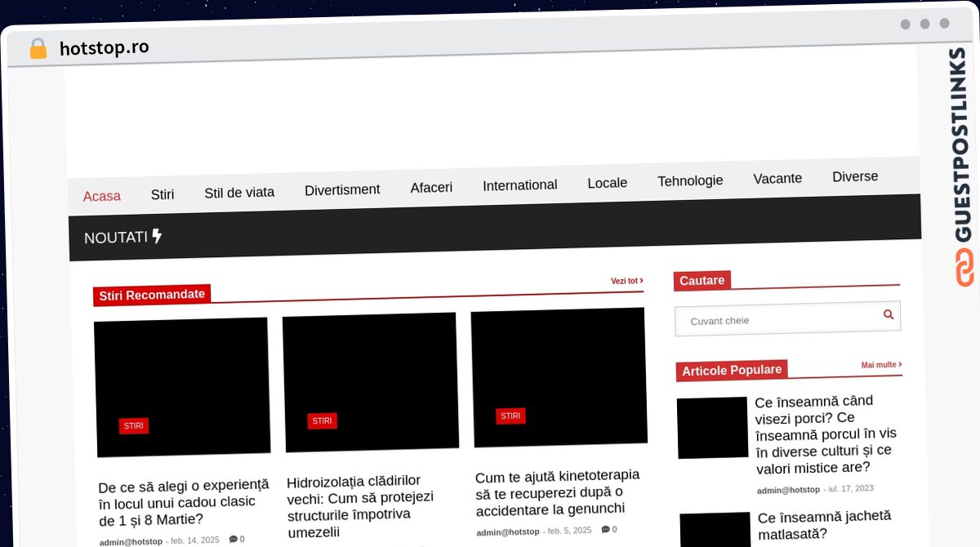This screenshot has height=547, width=980.
Task: Select Diverse in navigation bar
Action: click(x=855, y=176)
